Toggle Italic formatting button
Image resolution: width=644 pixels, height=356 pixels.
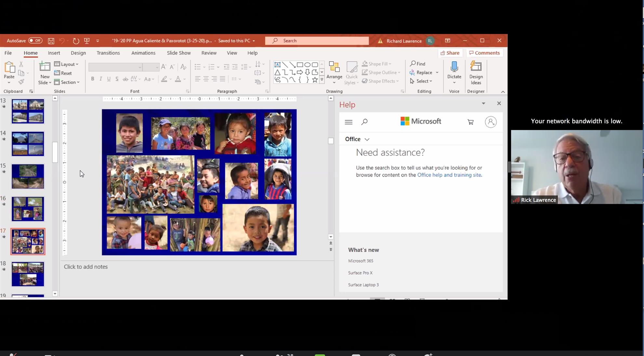tap(101, 79)
